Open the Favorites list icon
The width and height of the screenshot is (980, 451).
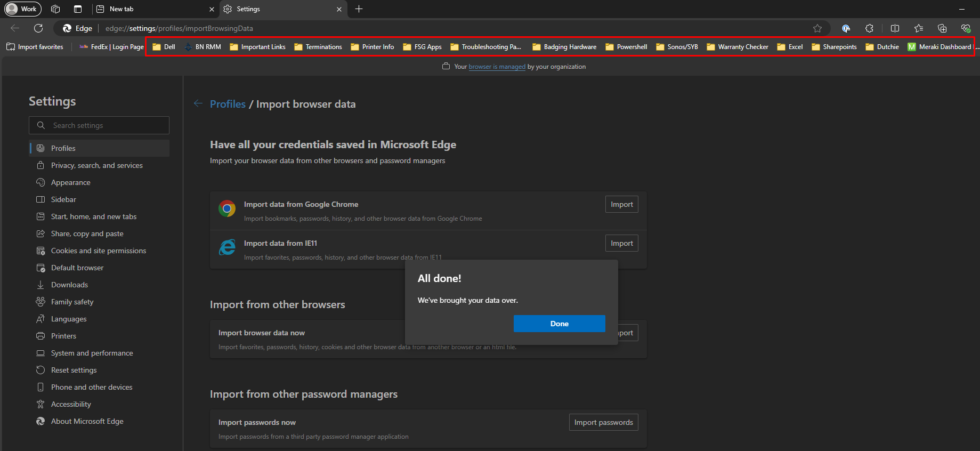(x=918, y=28)
